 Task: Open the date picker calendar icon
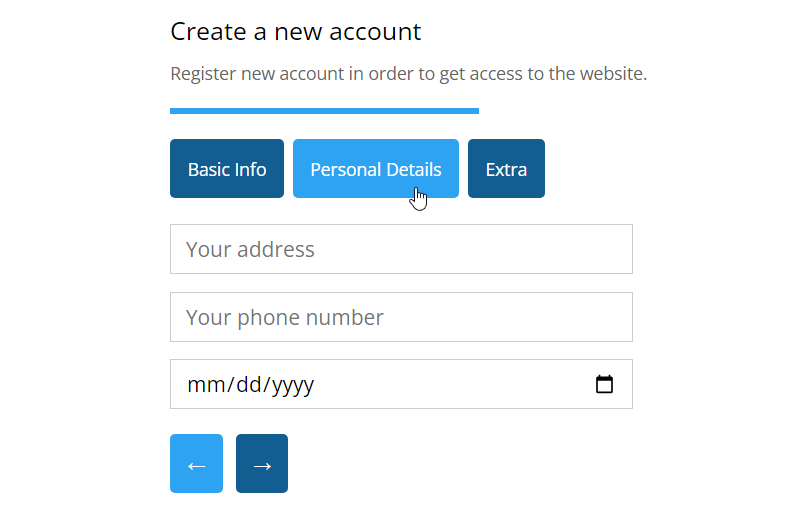point(604,384)
